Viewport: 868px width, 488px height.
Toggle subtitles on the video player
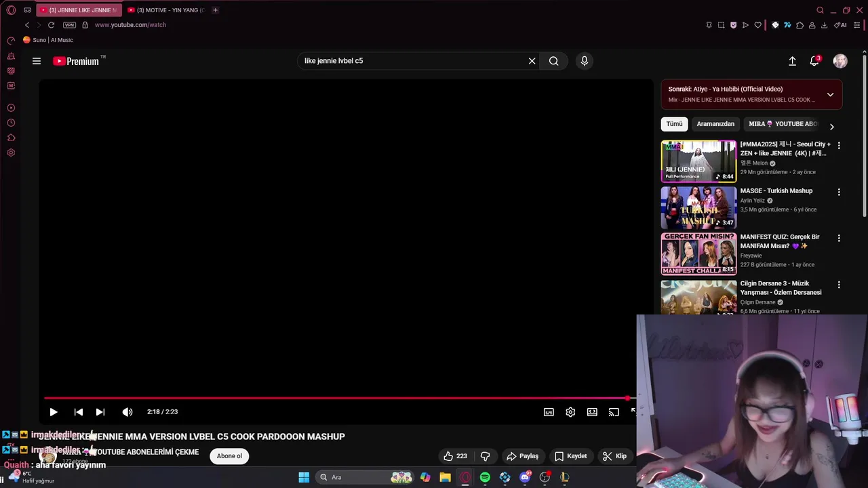click(x=549, y=412)
